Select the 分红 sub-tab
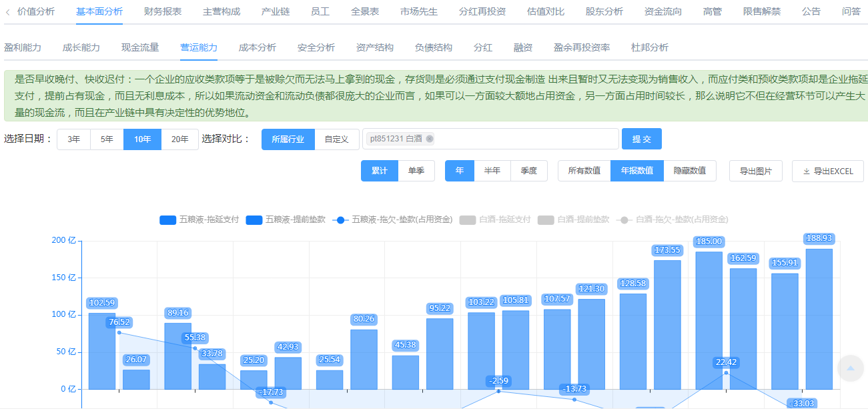This screenshot has width=868, height=411. 483,47
